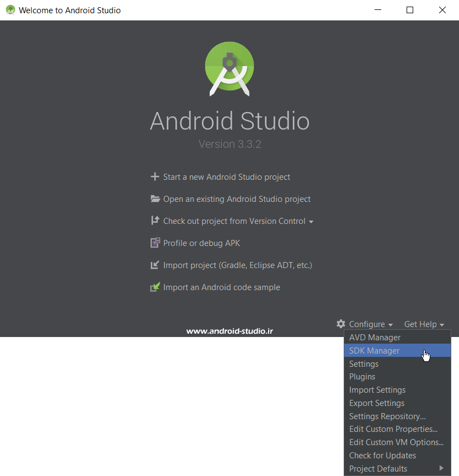Click the Import project arrow icon

tap(155, 265)
